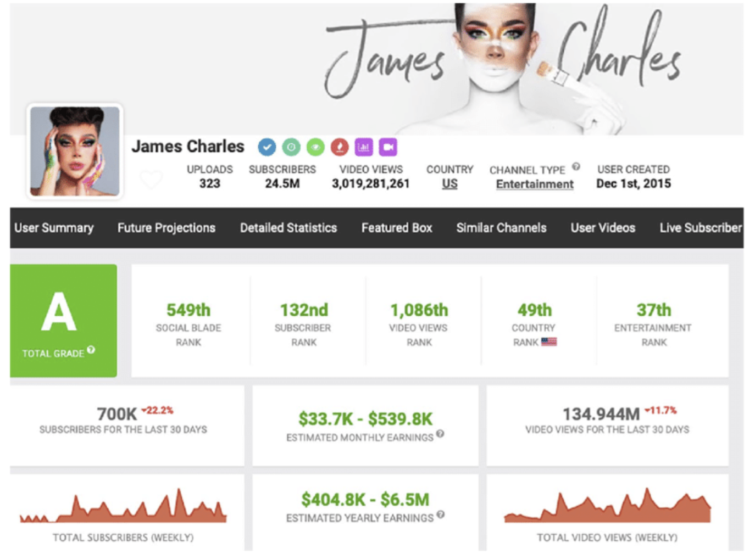This screenshot has height=560, width=755.
Task: Switch to the User Summary tab
Action: coord(54,228)
